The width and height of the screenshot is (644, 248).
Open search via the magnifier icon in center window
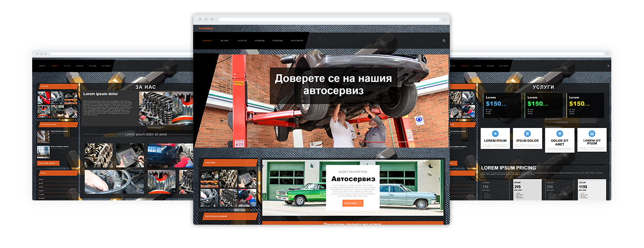click(x=444, y=41)
